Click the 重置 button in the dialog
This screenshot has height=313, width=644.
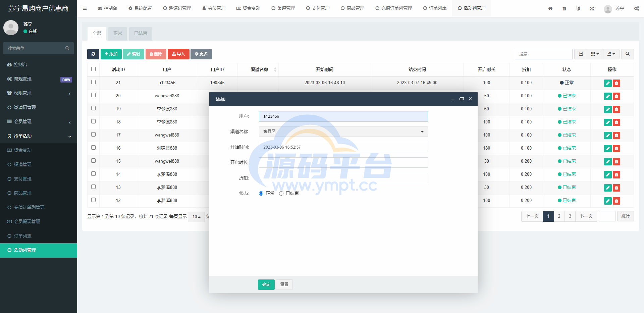coord(284,284)
